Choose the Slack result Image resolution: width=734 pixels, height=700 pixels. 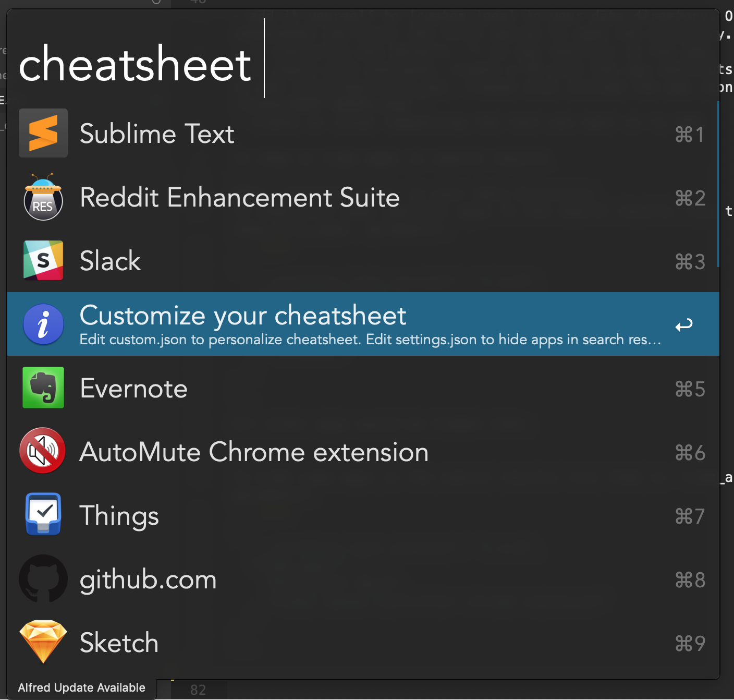[363, 261]
